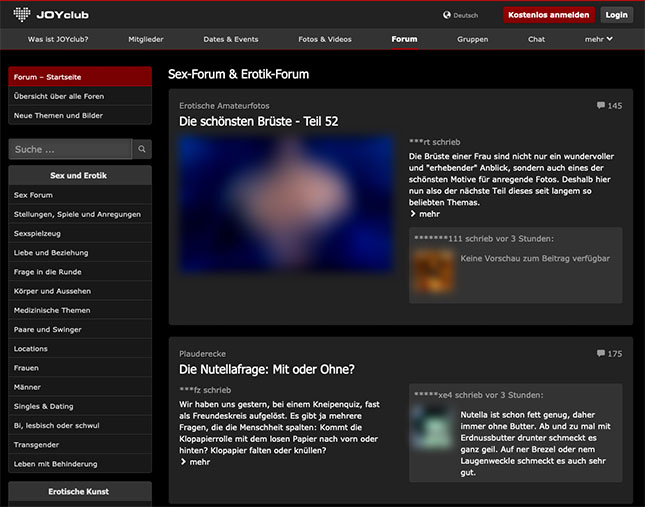The height and width of the screenshot is (507, 645).
Task: Click the search magnifier button
Action: click(x=142, y=149)
